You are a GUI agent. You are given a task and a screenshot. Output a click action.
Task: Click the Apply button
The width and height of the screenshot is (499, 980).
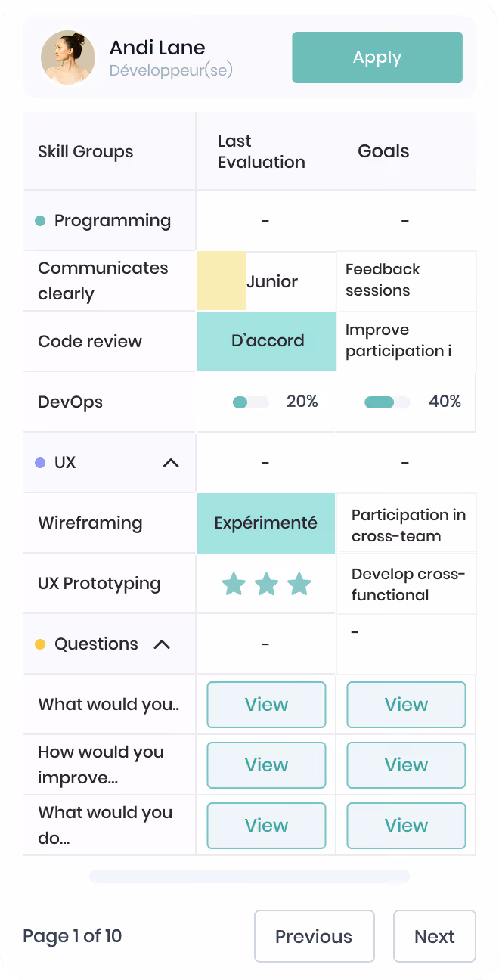click(377, 57)
